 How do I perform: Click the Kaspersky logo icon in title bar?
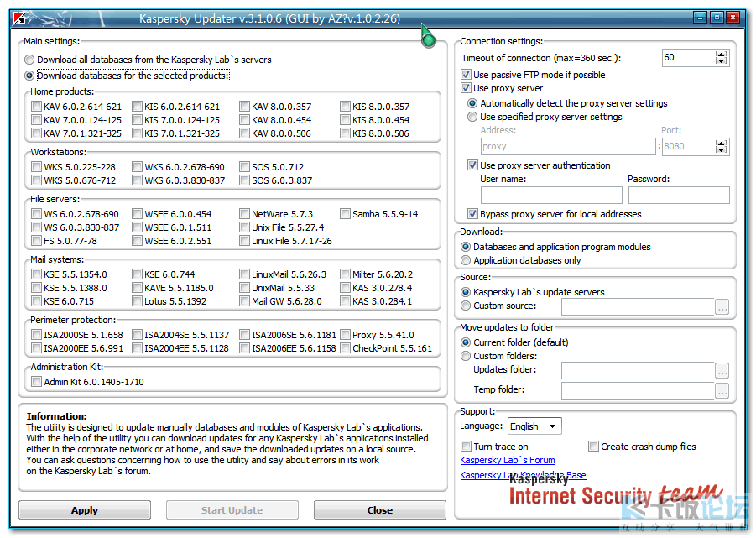(20, 18)
